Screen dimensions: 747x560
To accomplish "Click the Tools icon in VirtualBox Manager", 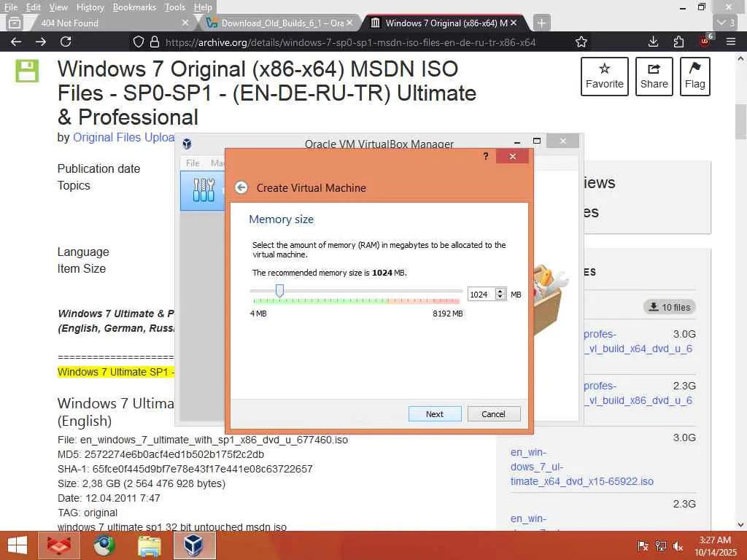I will tap(204, 190).
